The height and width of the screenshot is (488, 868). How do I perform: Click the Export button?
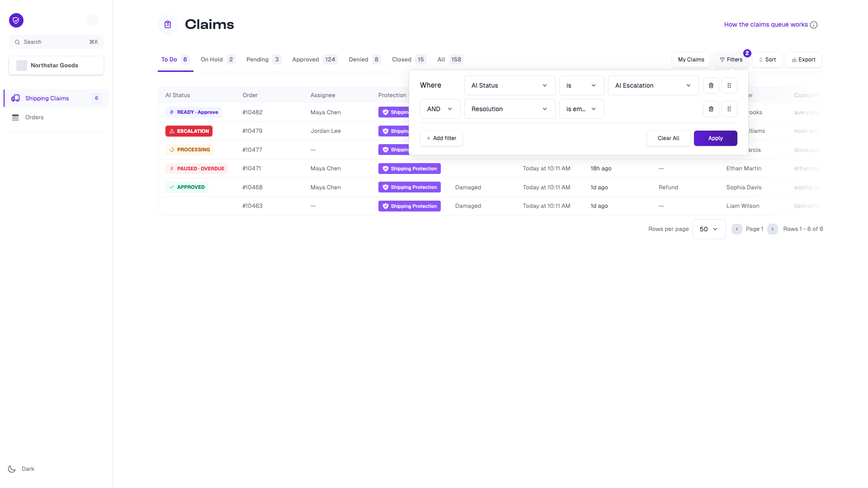click(x=803, y=60)
